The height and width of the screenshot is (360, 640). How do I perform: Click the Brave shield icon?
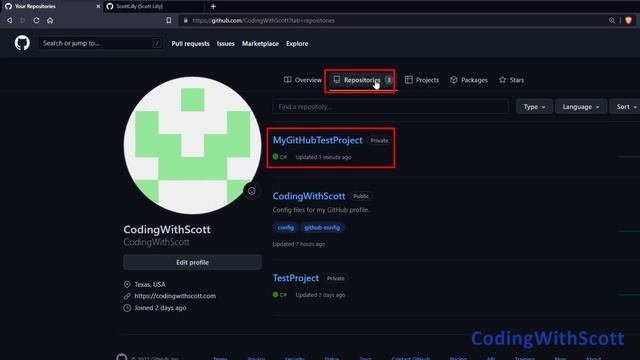(629, 20)
